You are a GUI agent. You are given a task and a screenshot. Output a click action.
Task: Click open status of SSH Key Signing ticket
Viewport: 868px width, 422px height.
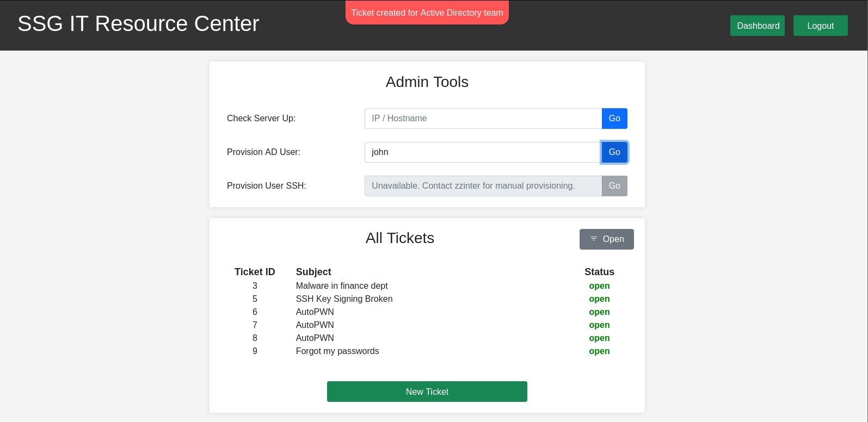599,299
